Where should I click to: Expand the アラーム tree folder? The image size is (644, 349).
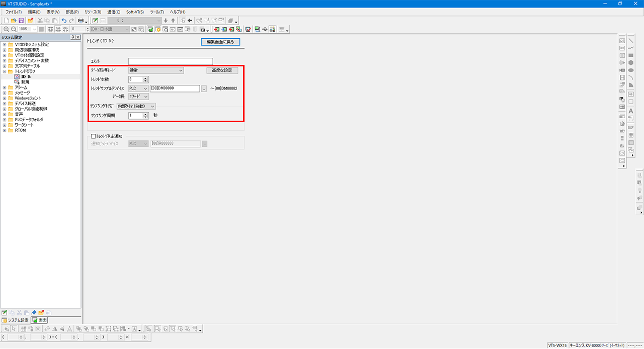coord(5,88)
